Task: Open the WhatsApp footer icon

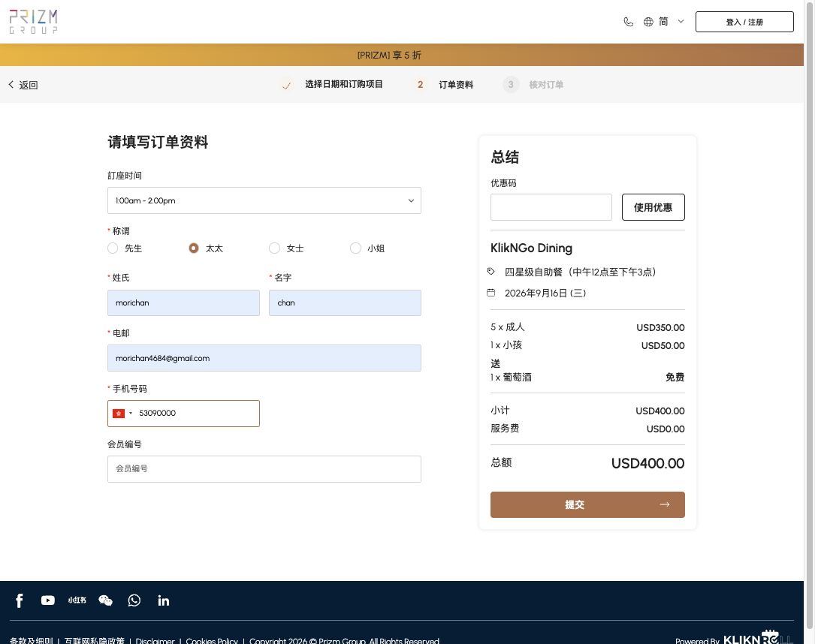Action: (134, 600)
